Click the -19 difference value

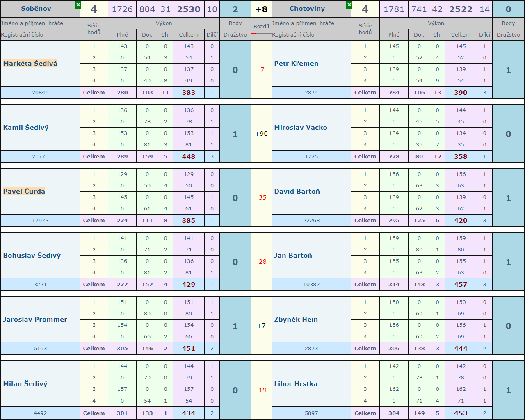pos(261,390)
